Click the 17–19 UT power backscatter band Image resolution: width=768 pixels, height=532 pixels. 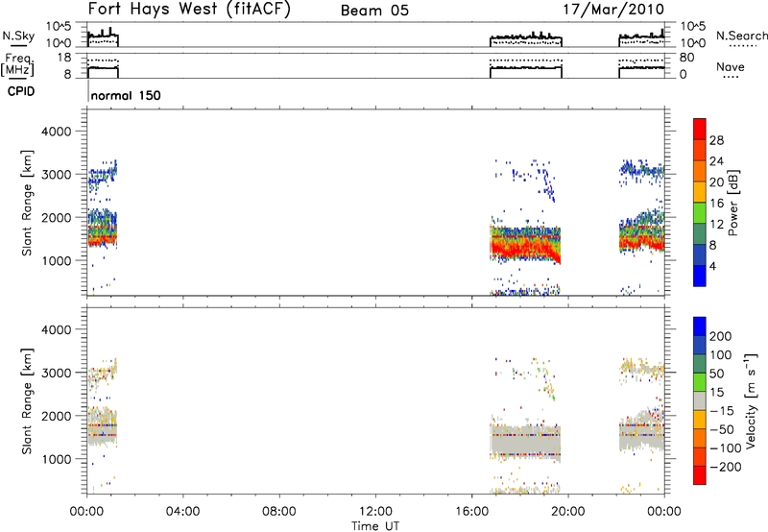(525, 244)
